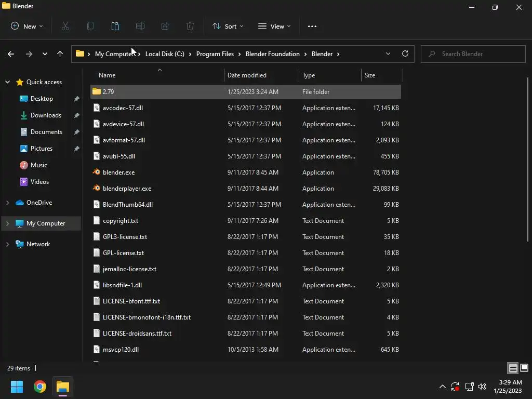Show hidden system tray icons

(443, 387)
